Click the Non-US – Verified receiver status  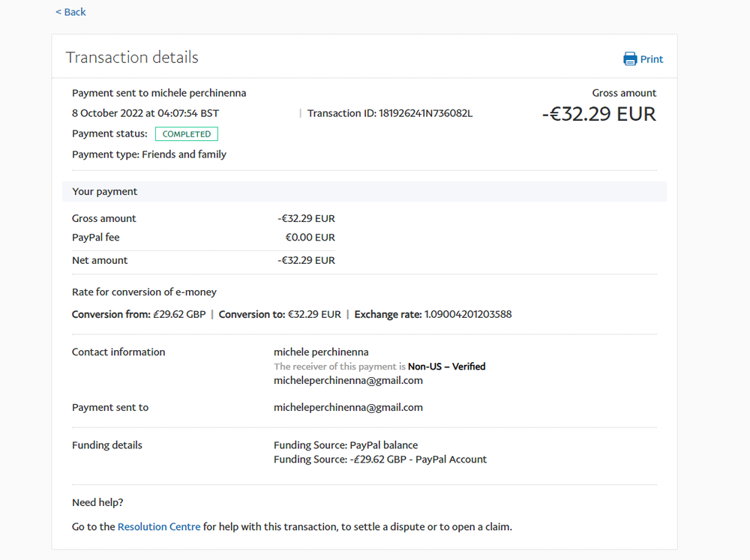[x=446, y=367]
